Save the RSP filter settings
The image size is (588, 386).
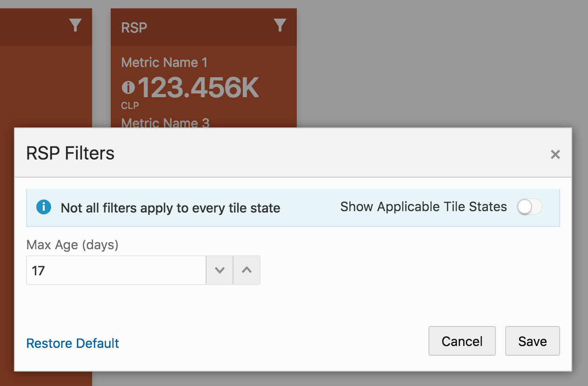532,341
